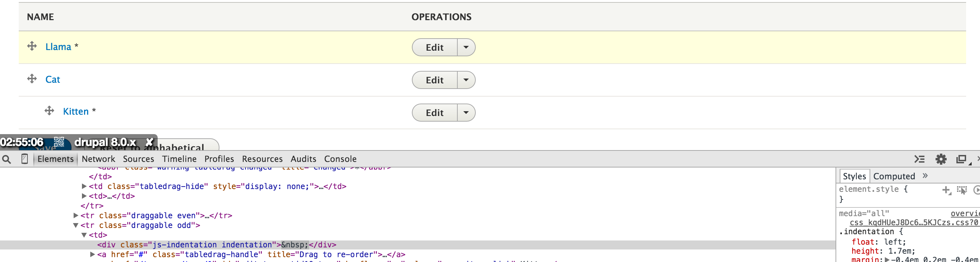Screen dimensions: 980x262
Task: Click the .indentation selector text
Action: 866,232
